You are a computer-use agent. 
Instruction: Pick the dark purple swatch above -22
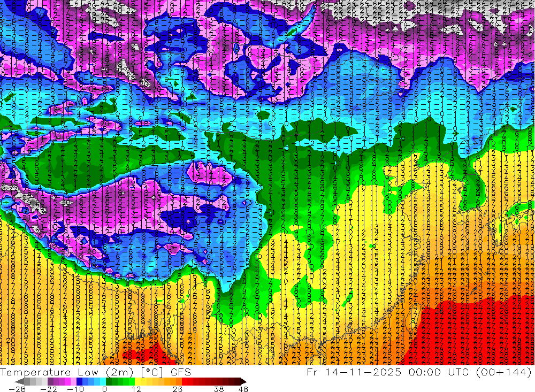tap(50, 382)
